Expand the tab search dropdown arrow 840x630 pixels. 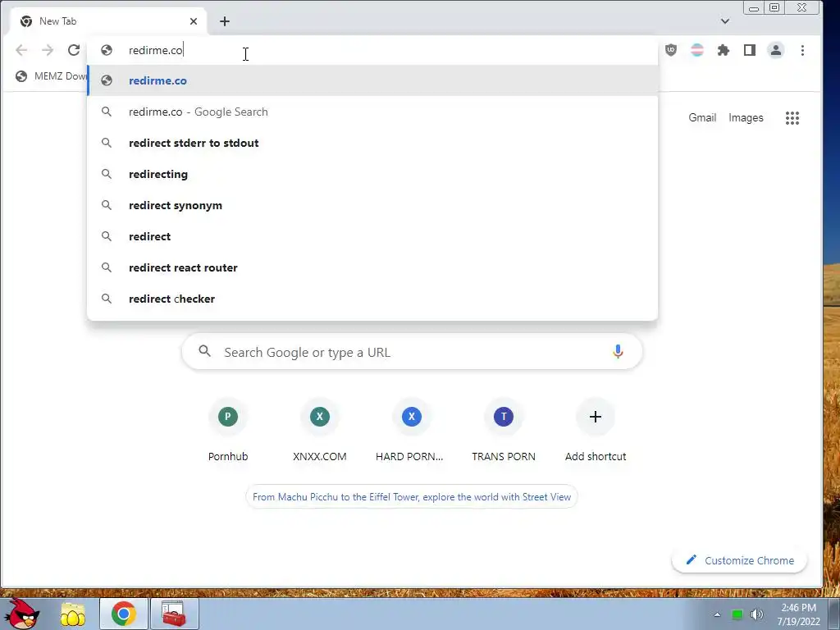coord(725,21)
